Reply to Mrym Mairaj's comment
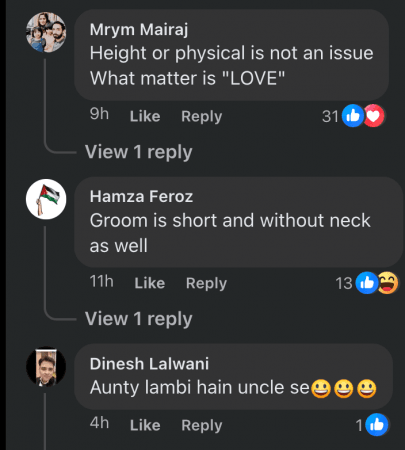This screenshot has width=405, height=450. pyautogui.click(x=202, y=116)
